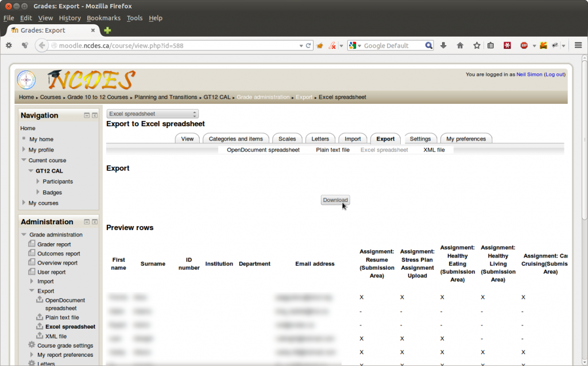
Task: Click the Overview report icon
Action: tap(32, 263)
